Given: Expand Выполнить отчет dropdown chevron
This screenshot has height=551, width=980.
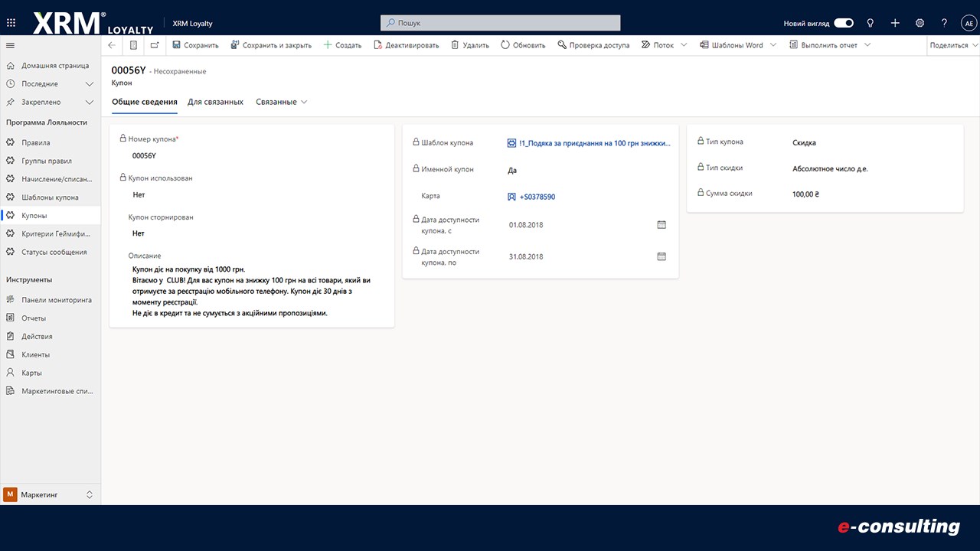Looking at the screenshot, I should [x=867, y=45].
